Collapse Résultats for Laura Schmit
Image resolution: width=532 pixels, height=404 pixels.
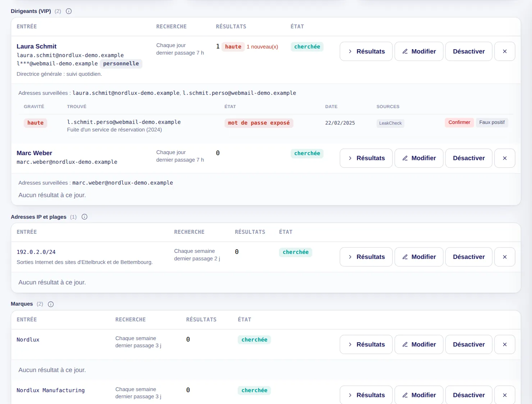[x=366, y=51]
